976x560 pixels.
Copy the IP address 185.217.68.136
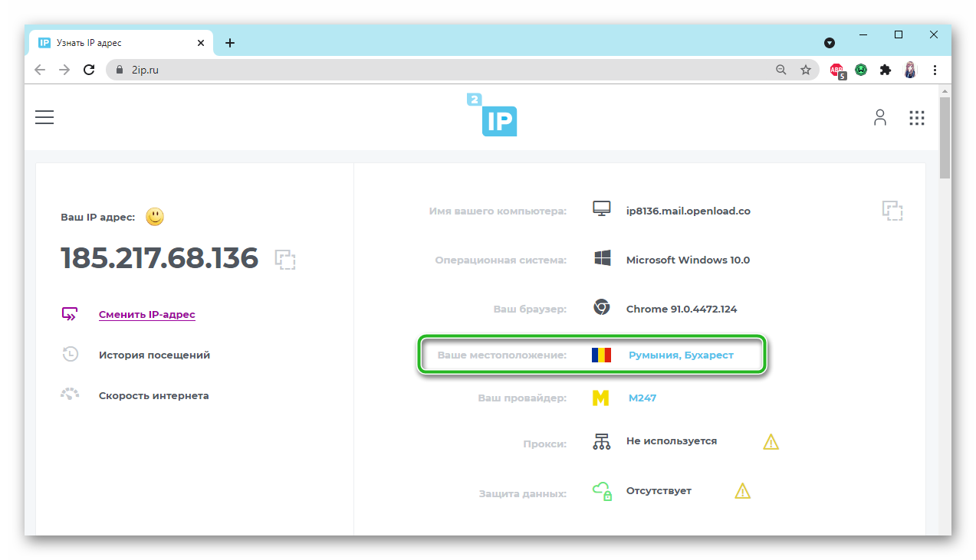tap(285, 259)
